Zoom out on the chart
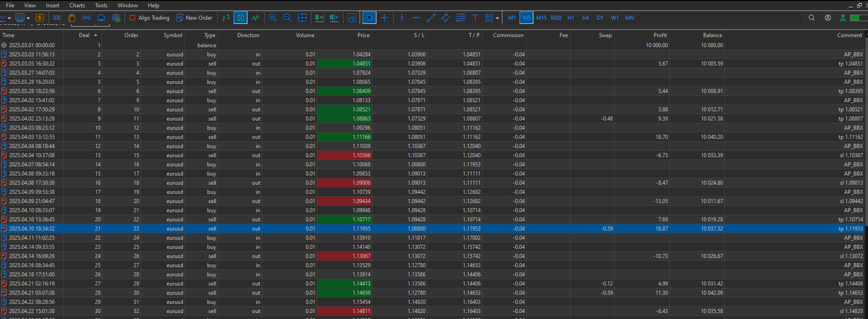The width and height of the screenshot is (868, 319). (x=287, y=18)
